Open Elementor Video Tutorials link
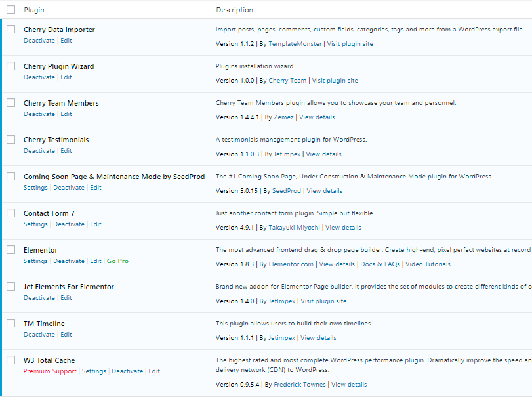Viewport: 532px width, 397px height. 428,264
